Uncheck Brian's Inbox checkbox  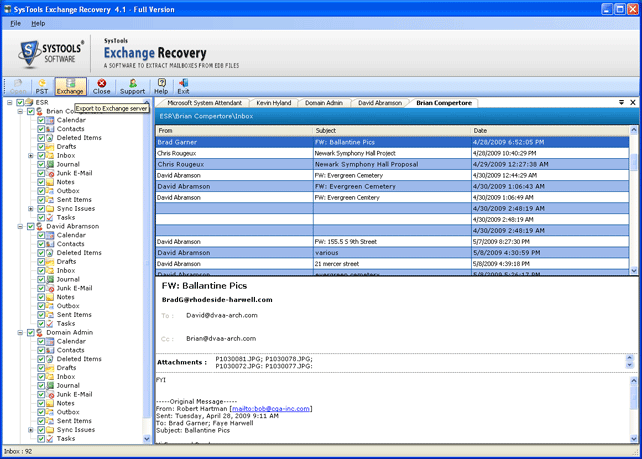pos(41,156)
